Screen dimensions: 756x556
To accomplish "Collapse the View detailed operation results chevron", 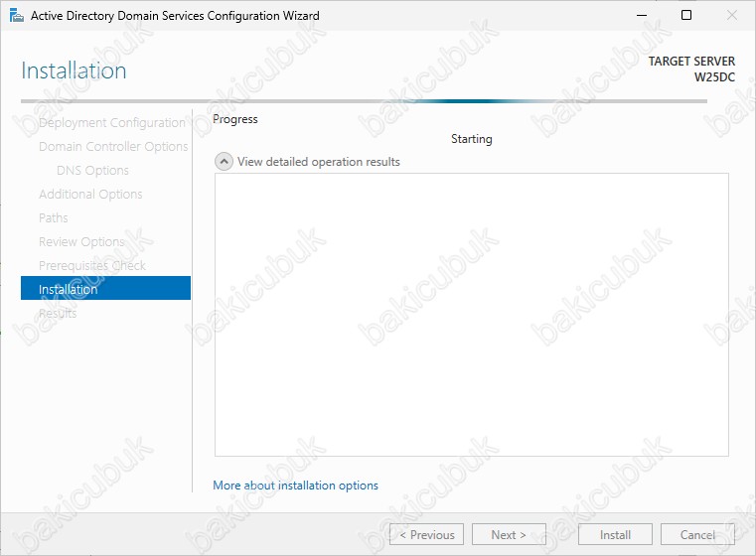I will coord(224,162).
